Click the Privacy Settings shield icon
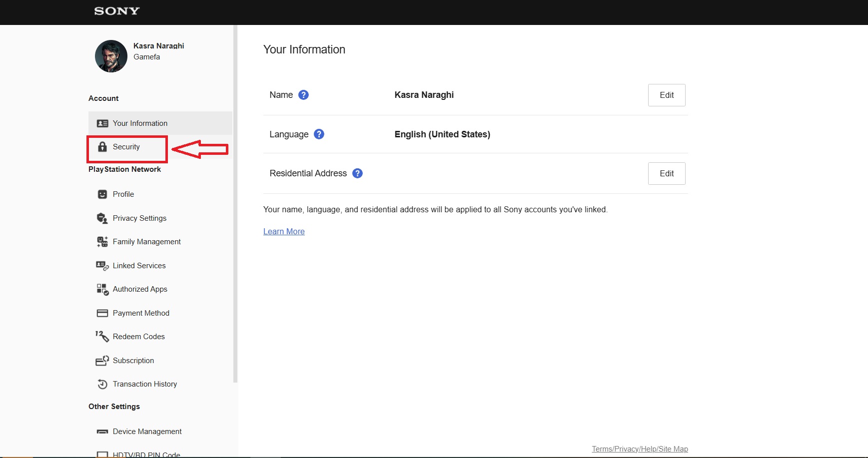 (x=102, y=218)
